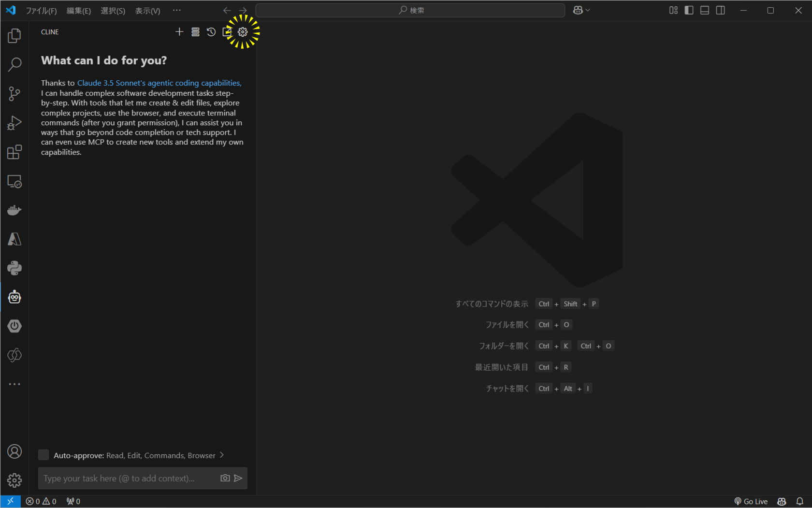Click the VS Code logo in title bar
The image size is (812, 508).
[x=11, y=10]
